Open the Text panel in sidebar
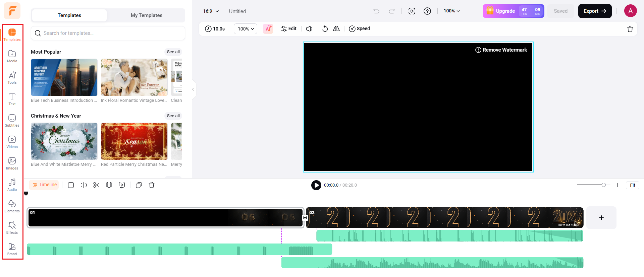 pyautogui.click(x=12, y=99)
